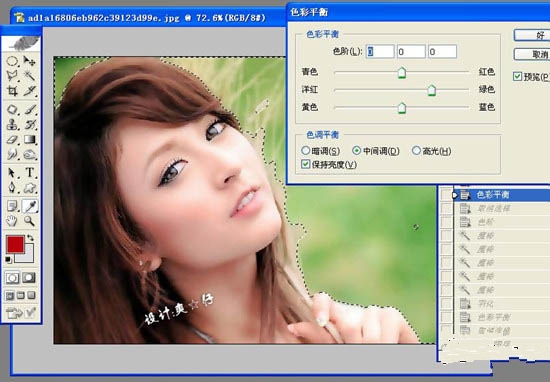Open the red foreground color picker
This screenshot has width=550, height=382.
(15, 244)
